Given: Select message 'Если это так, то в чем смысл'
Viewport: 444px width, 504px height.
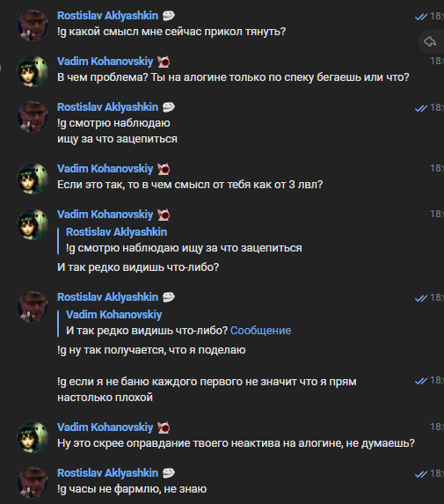Looking at the screenshot, I should point(190,185).
